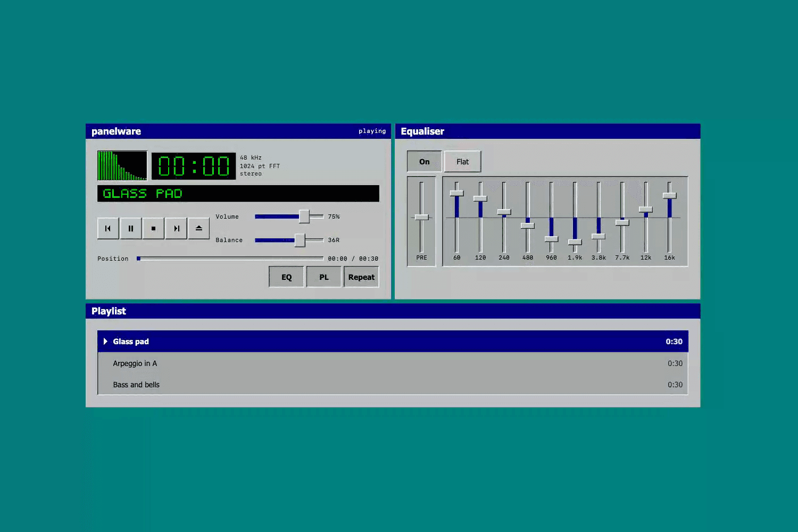The height and width of the screenshot is (532, 798).
Task: Pause playback with the pause icon
Action: (131, 229)
